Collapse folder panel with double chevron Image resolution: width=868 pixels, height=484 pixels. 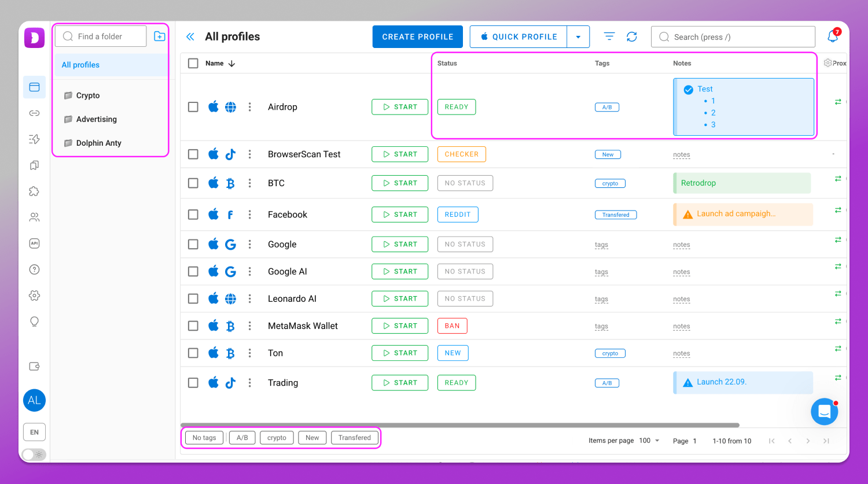tap(190, 36)
